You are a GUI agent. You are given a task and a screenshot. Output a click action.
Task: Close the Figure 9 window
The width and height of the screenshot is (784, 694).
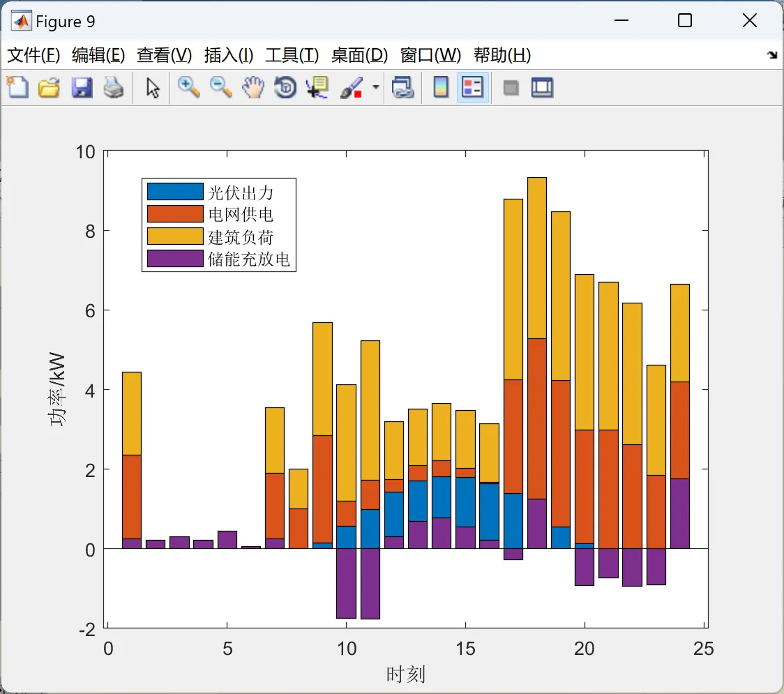click(x=750, y=20)
